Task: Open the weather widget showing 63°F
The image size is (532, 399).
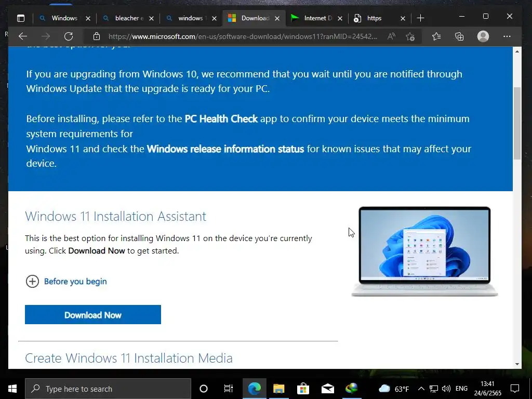Action: [394, 389]
